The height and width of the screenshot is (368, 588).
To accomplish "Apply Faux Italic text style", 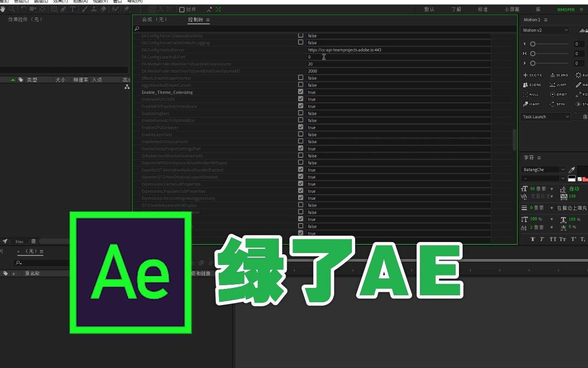I will [542, 239].
